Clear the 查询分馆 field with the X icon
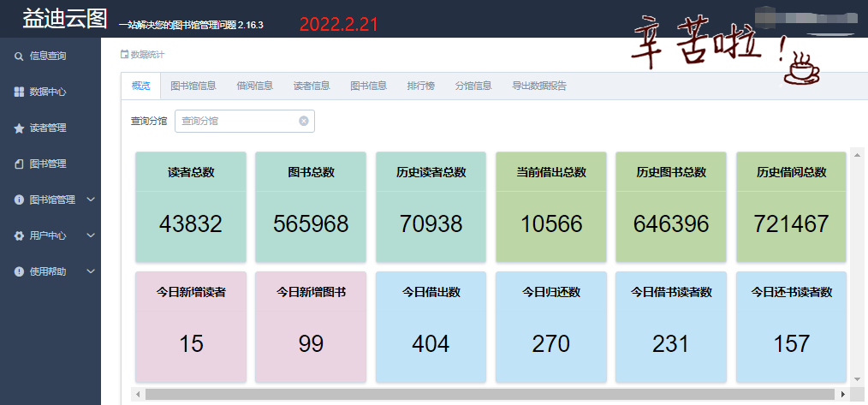The width and height of the screenshot is (868, 405). pyautogui.click(x=303, y=122)
